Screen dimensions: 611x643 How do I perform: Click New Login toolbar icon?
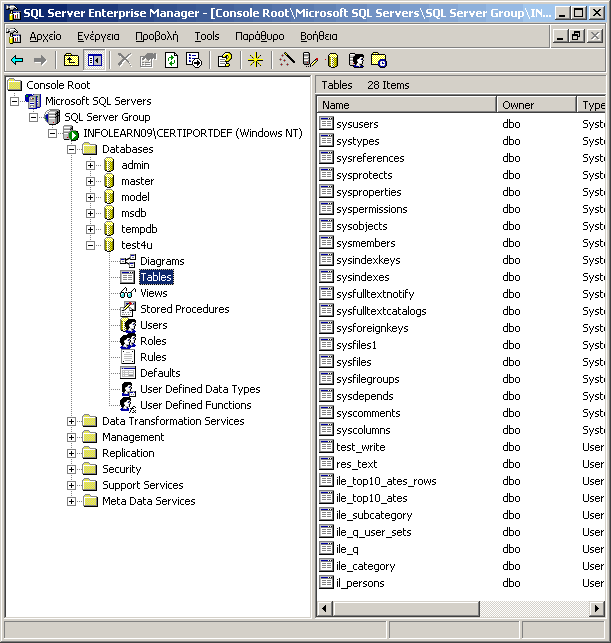(x=356, y=61)
